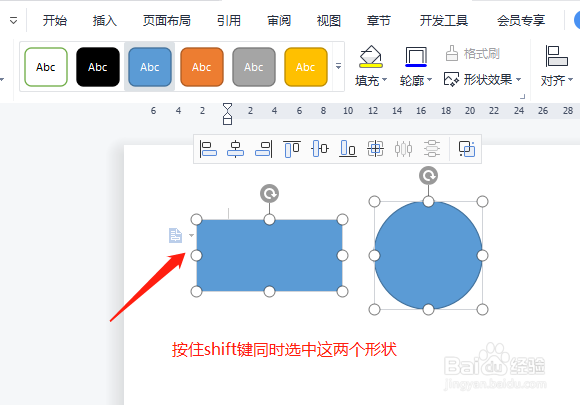Click the align top icon
580x405 pixels.
pyautogui.click(x=292, y=149)
